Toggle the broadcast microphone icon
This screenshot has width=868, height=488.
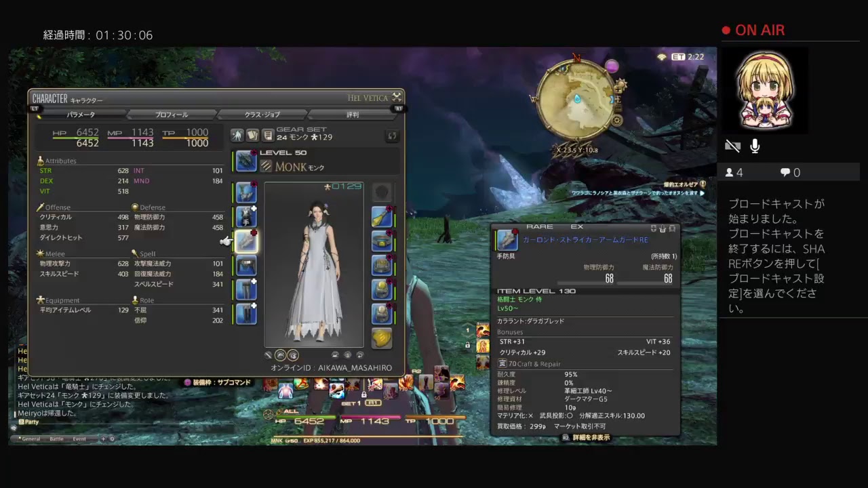[755, 146]
